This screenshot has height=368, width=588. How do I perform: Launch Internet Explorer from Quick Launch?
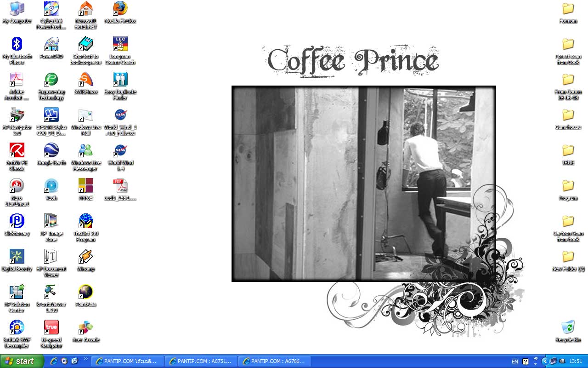54,361
